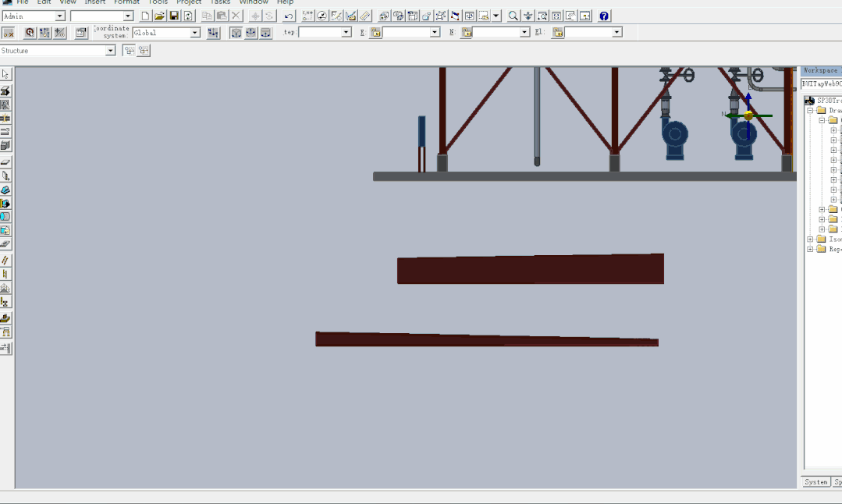Screen dimensions: 842x504
Task: Toggle PinPoint display on/off button
Action: coord(8,33)
